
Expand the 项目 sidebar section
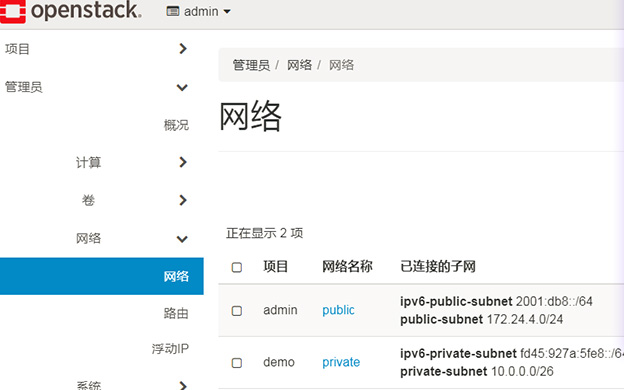pyautogui.click(x=183, y=49)
